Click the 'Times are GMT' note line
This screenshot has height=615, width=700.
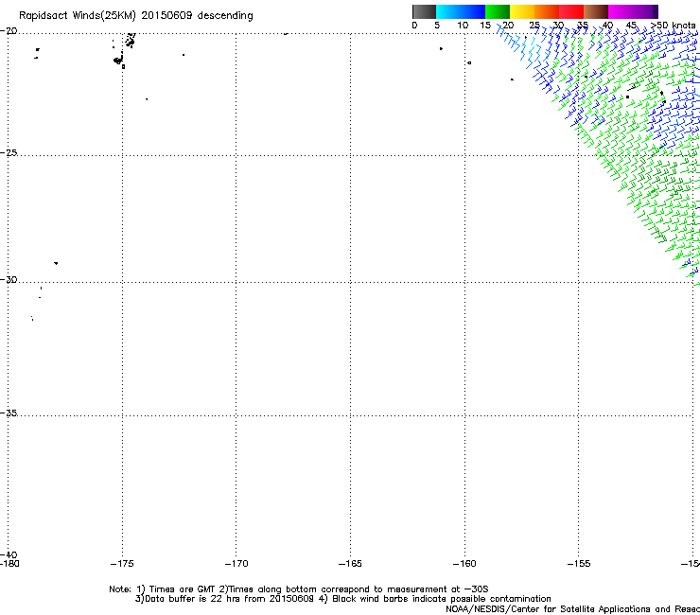click(x=299, y=589)
